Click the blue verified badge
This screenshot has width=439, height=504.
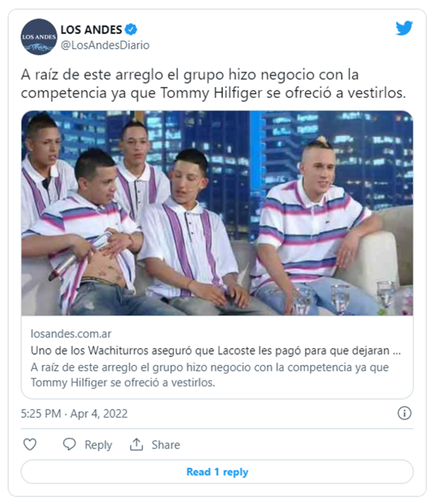131,29
